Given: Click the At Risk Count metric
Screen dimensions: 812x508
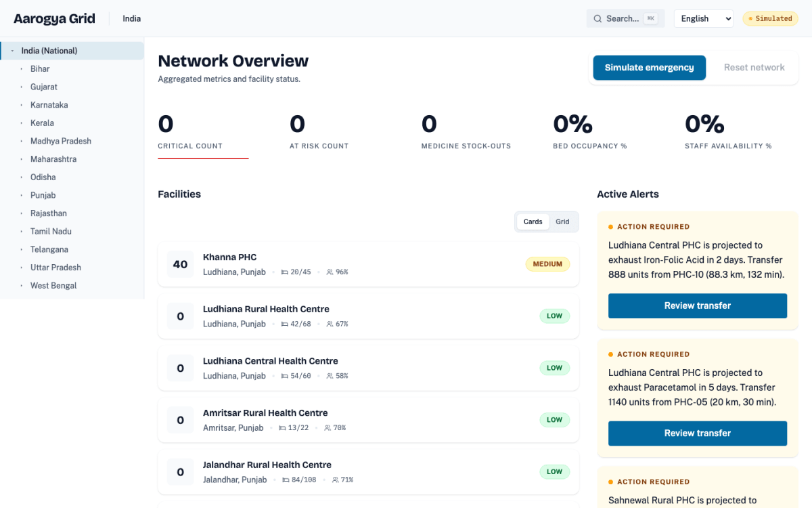Looking at the screenshot, I should click(x=335, y=133).
